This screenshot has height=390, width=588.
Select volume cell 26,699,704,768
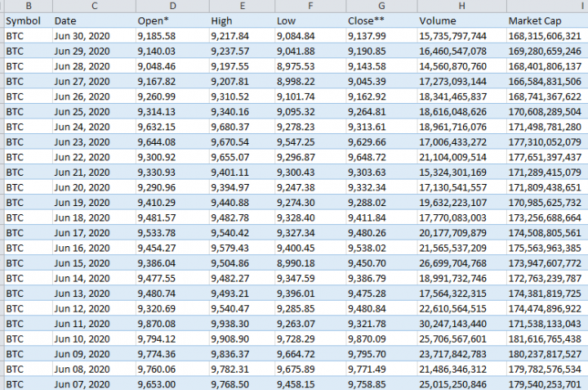[462, 263]
